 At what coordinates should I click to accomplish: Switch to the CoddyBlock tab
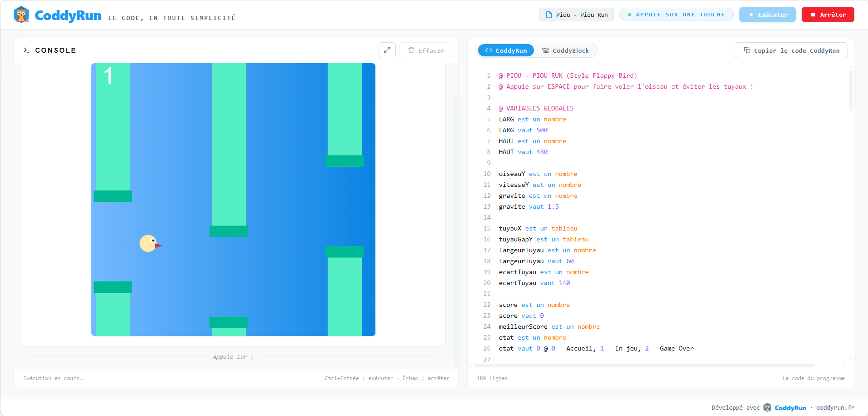(565, 50)
